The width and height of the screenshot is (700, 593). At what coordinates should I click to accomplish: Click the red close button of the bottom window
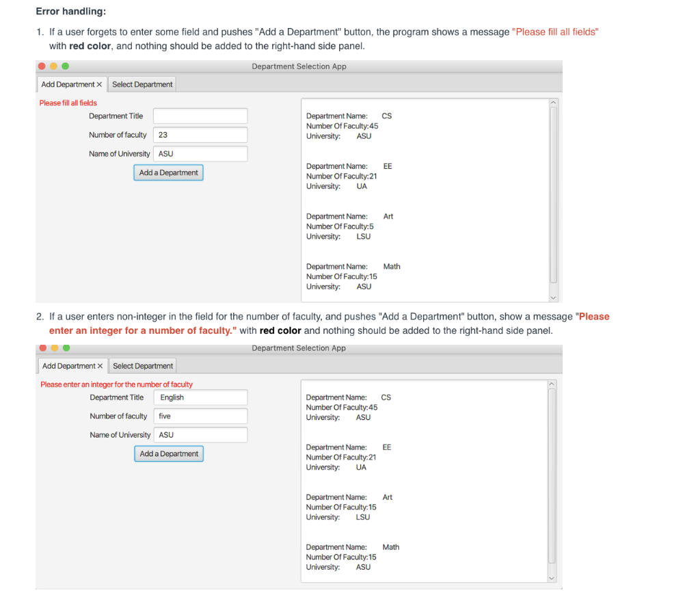[43, 347]
